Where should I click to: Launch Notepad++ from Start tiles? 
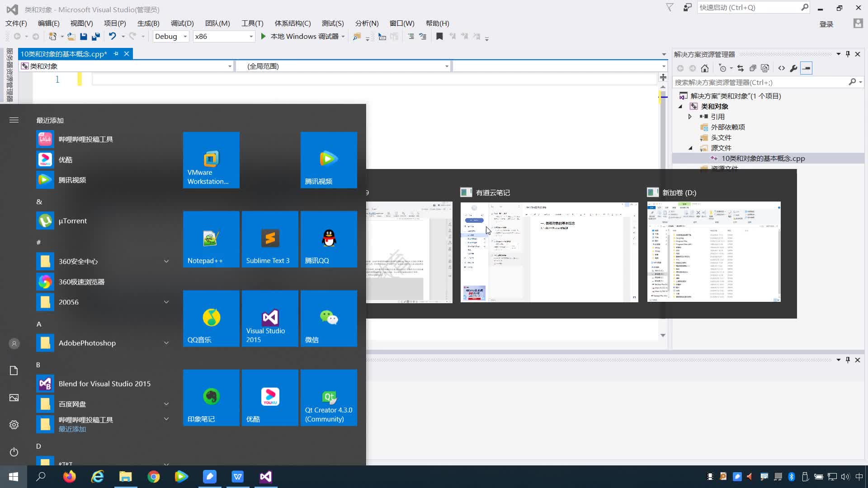pos(211,239)
